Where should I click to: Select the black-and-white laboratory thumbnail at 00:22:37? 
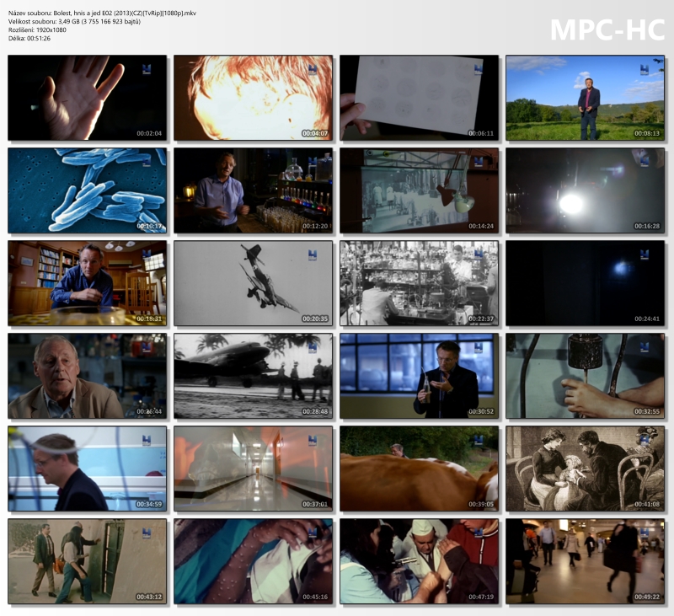419,283
